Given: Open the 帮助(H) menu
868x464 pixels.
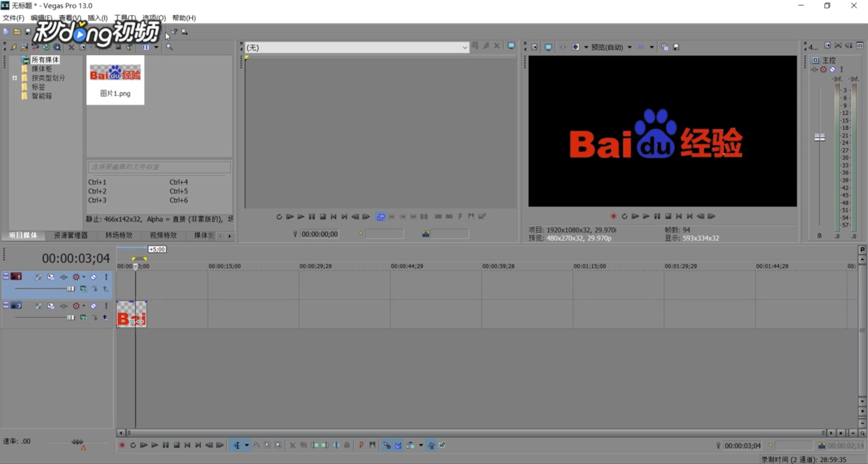Looking at the screenshot, I should [x=184, y=18].
